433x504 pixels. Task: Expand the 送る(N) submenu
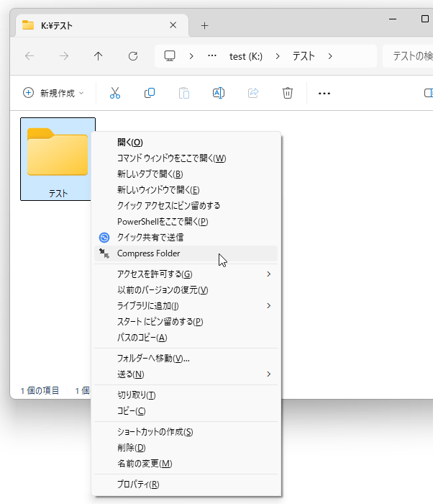click(x=268, y=374)
